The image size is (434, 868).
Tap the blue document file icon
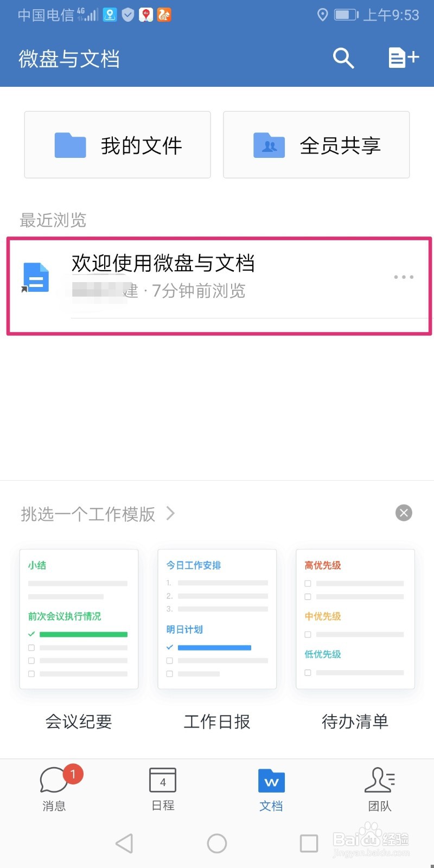click(x=36, y=277)
